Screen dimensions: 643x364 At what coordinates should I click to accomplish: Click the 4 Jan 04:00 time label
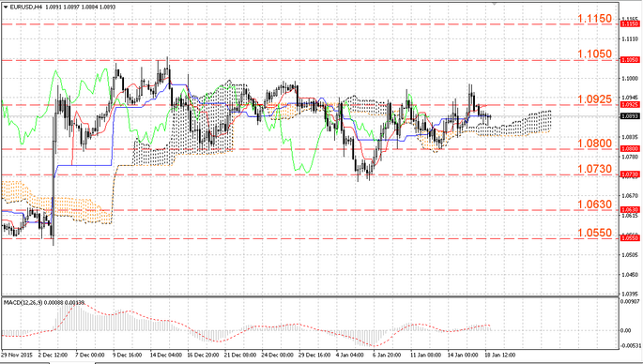click(350, 355)
